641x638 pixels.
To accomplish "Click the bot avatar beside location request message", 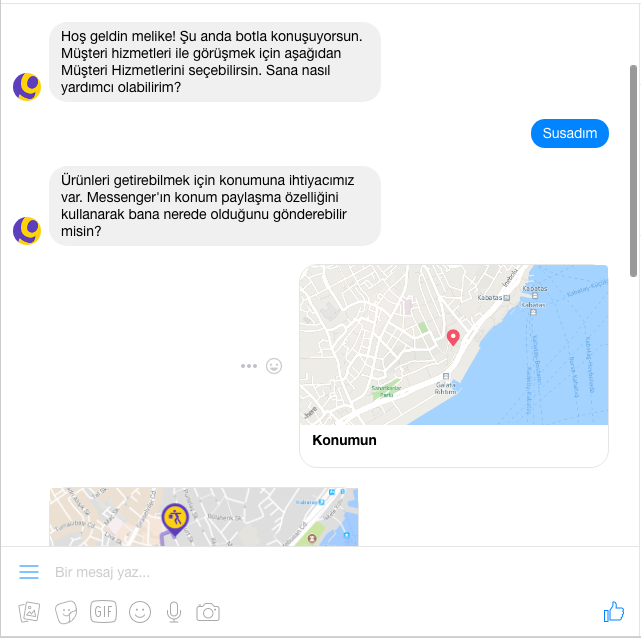I will pyautogui.click(x=27, y=231).
